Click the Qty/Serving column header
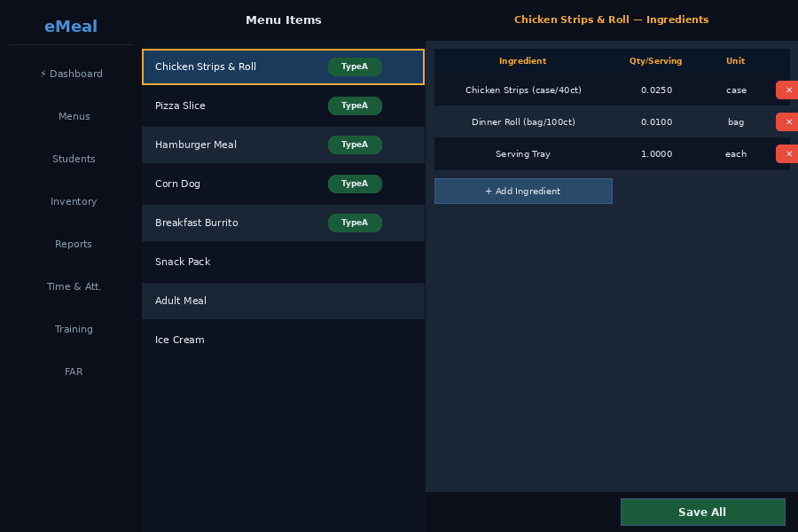Screen dimensions: 798x532 [655, 61]
